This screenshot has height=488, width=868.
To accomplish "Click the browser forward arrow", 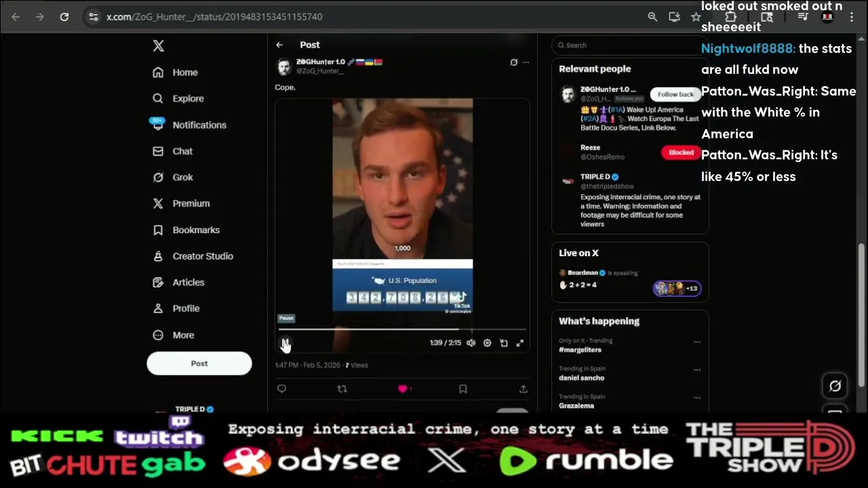I will pyautogui.click(x=39, y=17).
